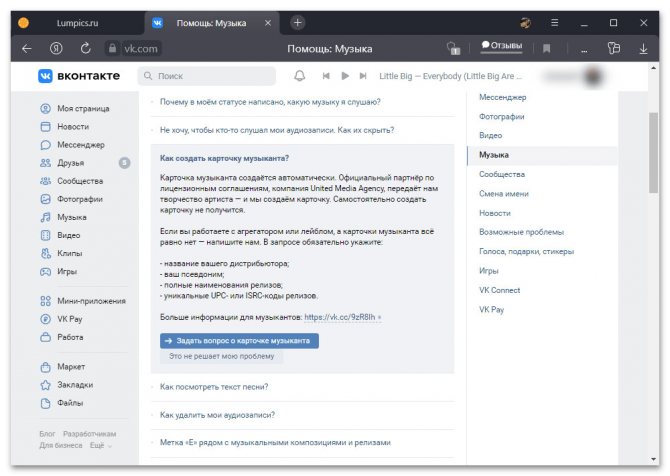The height and width of the screenshot is (476, 670).
Task: Click the Музыка note icon in left sidebar
Action: point(45,217)
